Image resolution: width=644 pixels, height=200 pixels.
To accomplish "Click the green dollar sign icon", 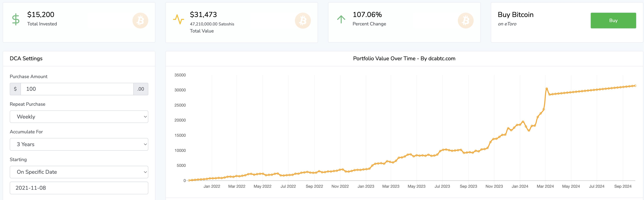I will pos(16,20).
